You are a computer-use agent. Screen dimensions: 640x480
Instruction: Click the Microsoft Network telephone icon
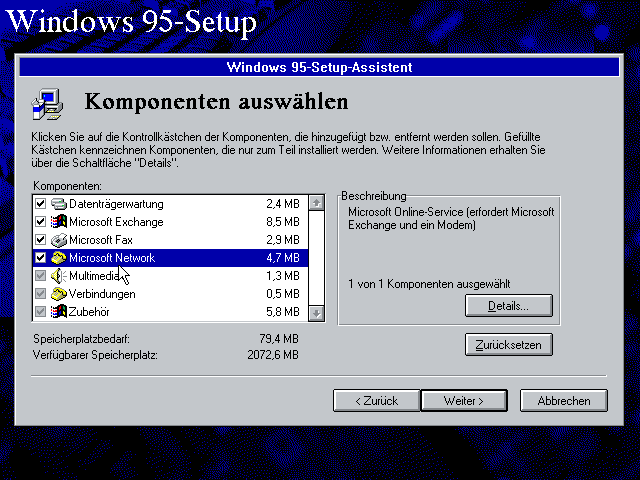(59, 258)
